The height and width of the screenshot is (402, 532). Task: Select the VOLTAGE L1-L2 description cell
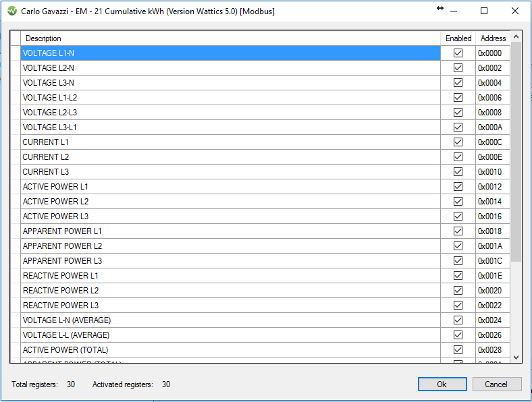[231, 98]
